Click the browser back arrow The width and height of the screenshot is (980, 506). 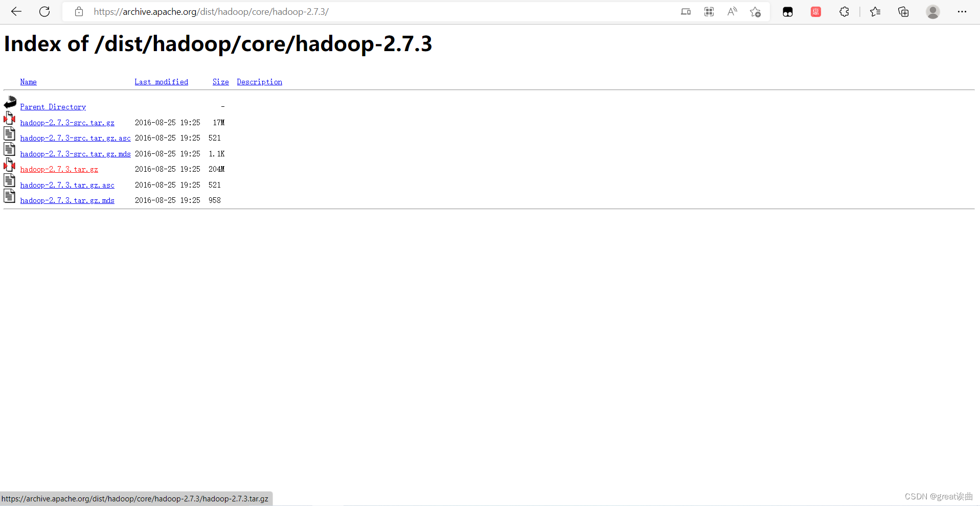pyautogui.click(x=16, y=12)
